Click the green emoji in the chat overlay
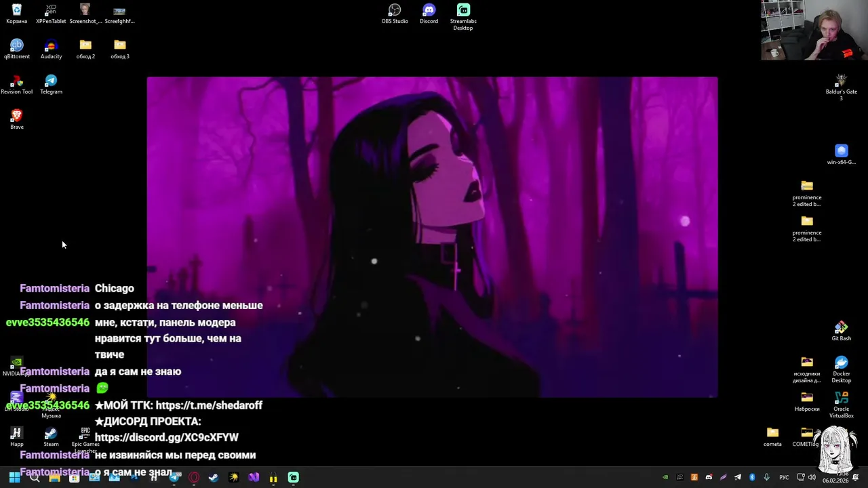This screenshot has width=868, height=488. point(102,388)
